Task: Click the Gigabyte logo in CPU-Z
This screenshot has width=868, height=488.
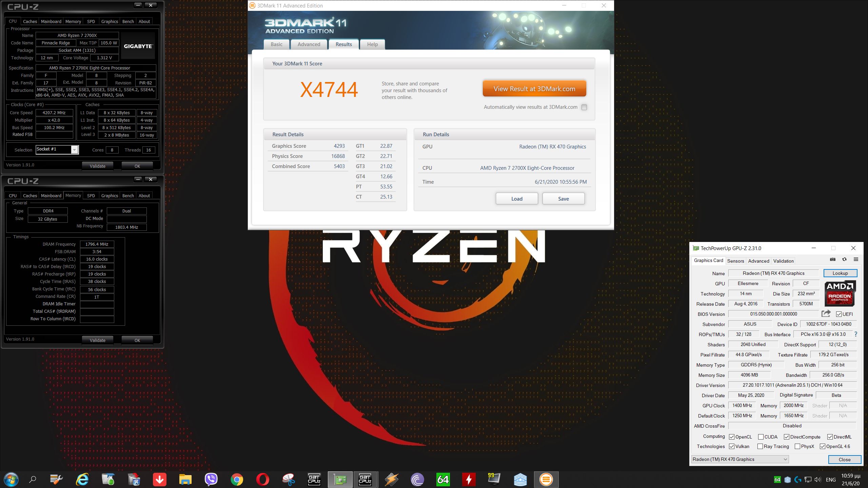Action: (138, 46)
